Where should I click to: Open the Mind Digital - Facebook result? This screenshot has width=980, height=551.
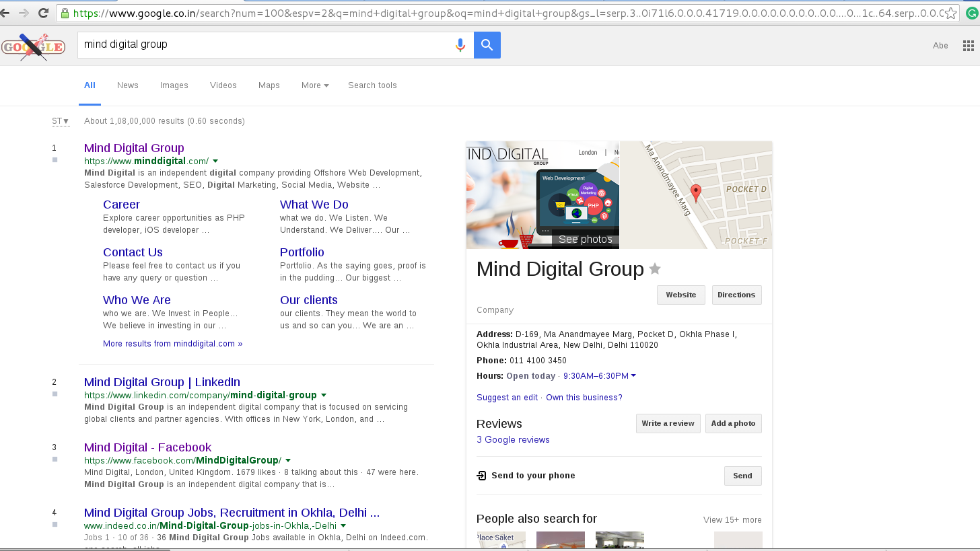148,447
